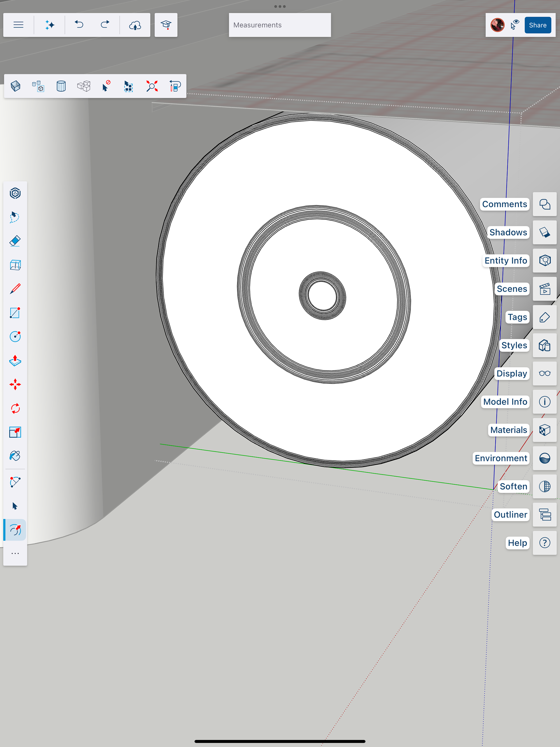The width and height of the screenshot is (560, 747).
Task: Select the Paint Bucket tool
Action: click(x=15, y=456)
